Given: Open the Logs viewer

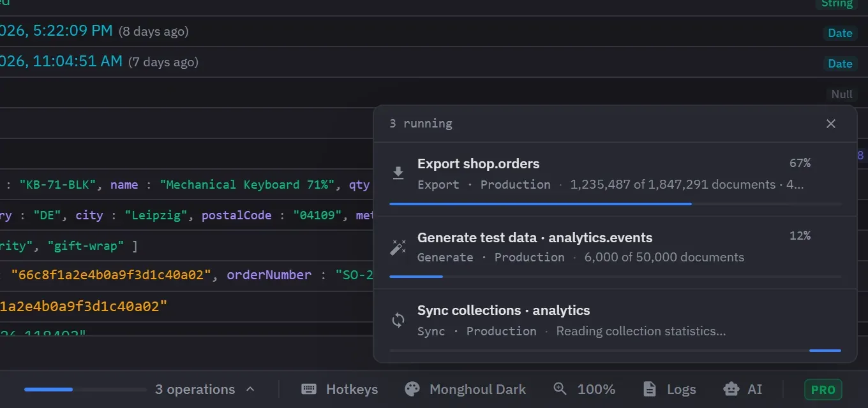Looking at the screenshot, I should pyautogui.click(x=670, y=389).
